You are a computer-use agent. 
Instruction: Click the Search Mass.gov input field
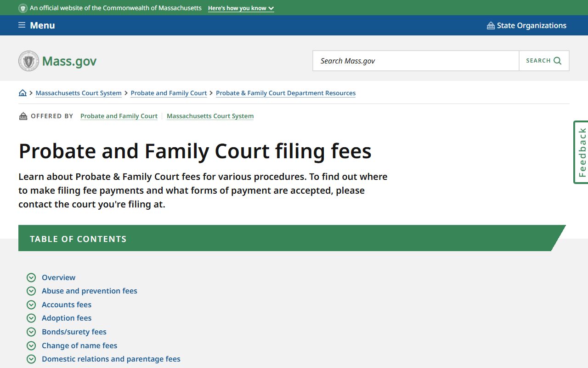tap(416, 61)
